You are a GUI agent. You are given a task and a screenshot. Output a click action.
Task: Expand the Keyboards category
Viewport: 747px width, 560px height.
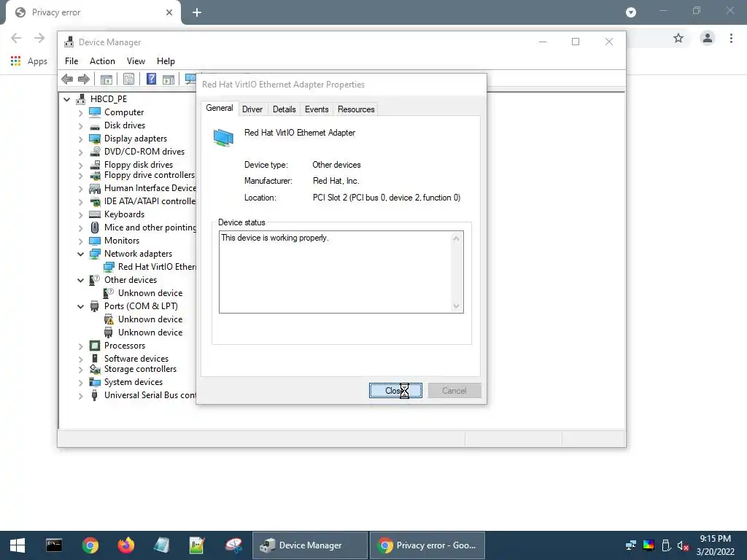tap(80, 215)
